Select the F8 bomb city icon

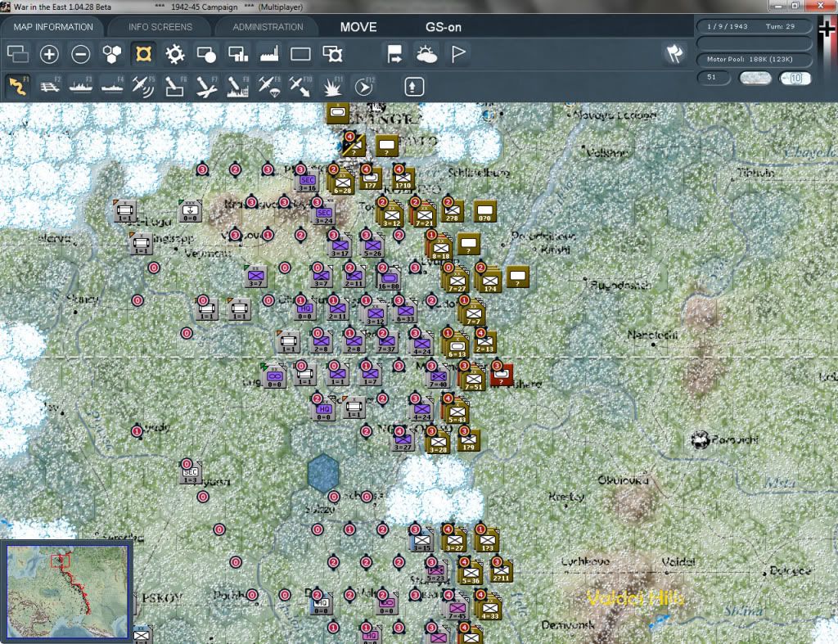(238, 86)
